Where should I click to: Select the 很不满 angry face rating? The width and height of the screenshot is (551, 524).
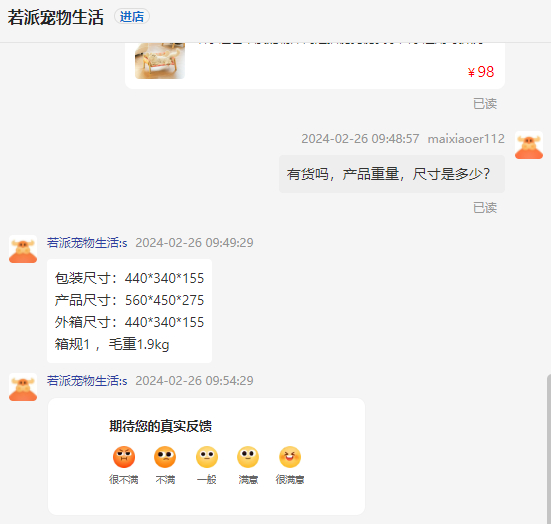(x=124, y=457)
